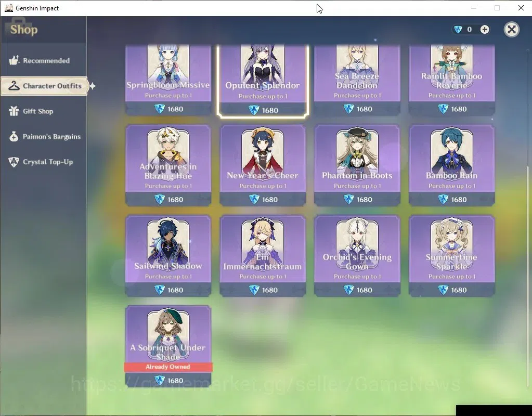Add Genesis Crystals with the plus button

[485, 30]
